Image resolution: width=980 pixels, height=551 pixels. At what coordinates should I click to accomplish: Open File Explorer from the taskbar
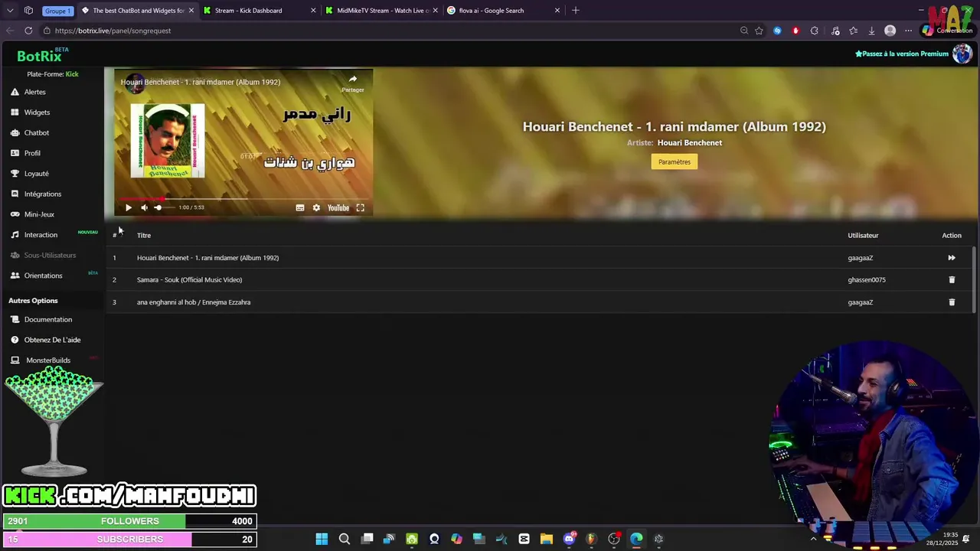(546, 539)
